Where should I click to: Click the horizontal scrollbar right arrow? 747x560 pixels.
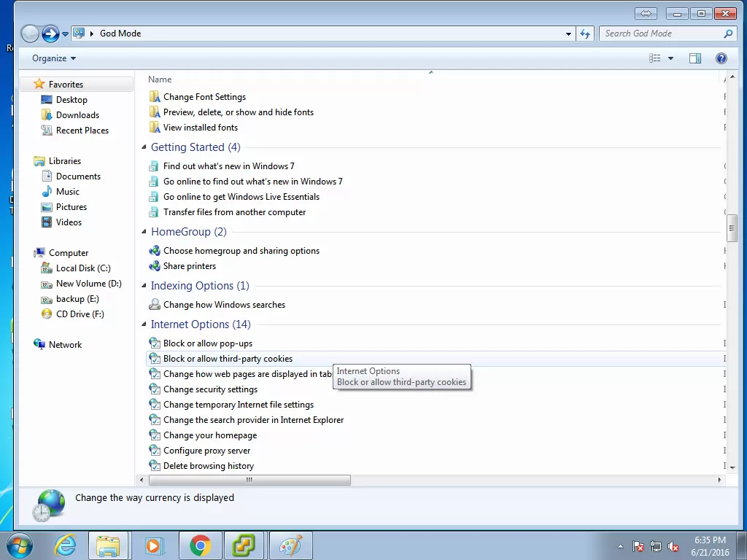[719, 480]
